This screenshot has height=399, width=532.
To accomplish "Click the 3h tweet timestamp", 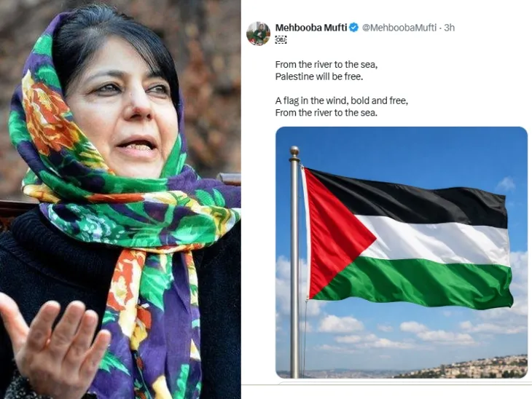I will click(x=449, y=28).
